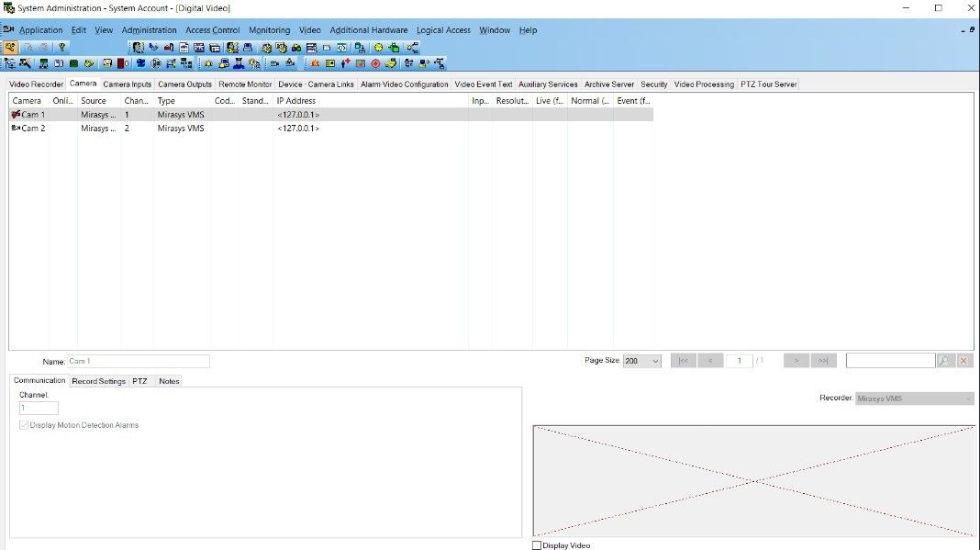Click the camera icon beside Cam 1
The width and height of the screenshot is (980, 550).
(12, 114)
